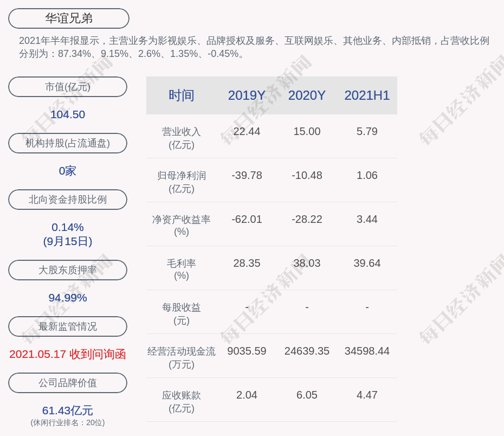Click the 0家 institutional holding value
The height and width of the screenshot is (436, 504).
click(x=68, y=171)
